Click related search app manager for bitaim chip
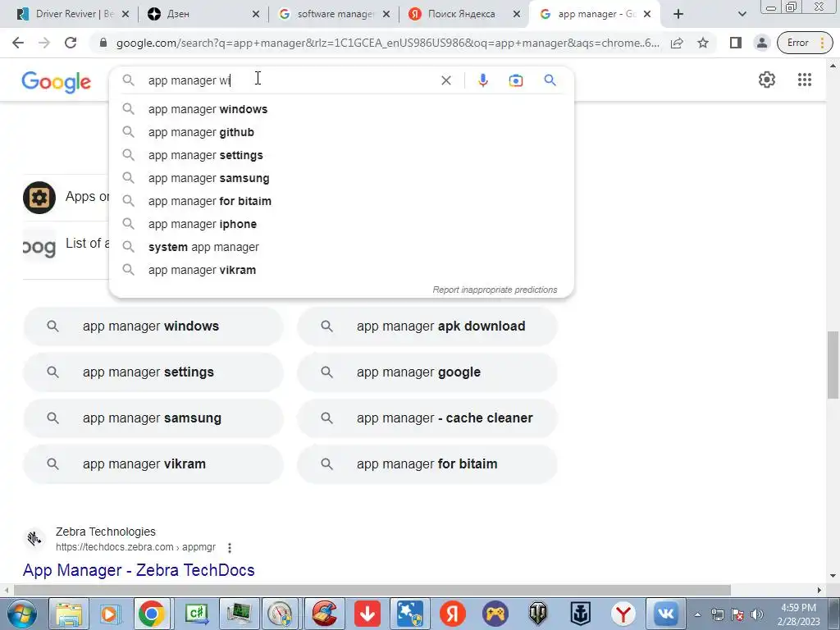 pos(427,464)
